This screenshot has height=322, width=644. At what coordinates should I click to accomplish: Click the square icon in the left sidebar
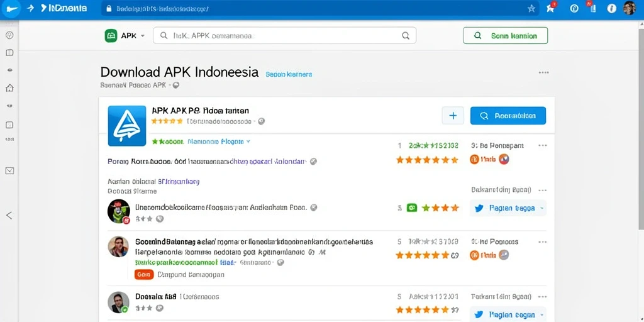click(x=9, y=125)
